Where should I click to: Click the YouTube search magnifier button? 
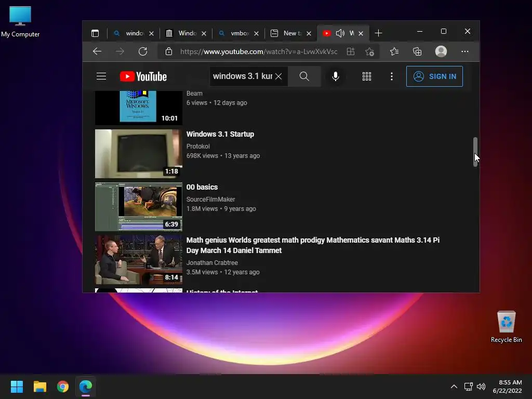click(304, 76)
